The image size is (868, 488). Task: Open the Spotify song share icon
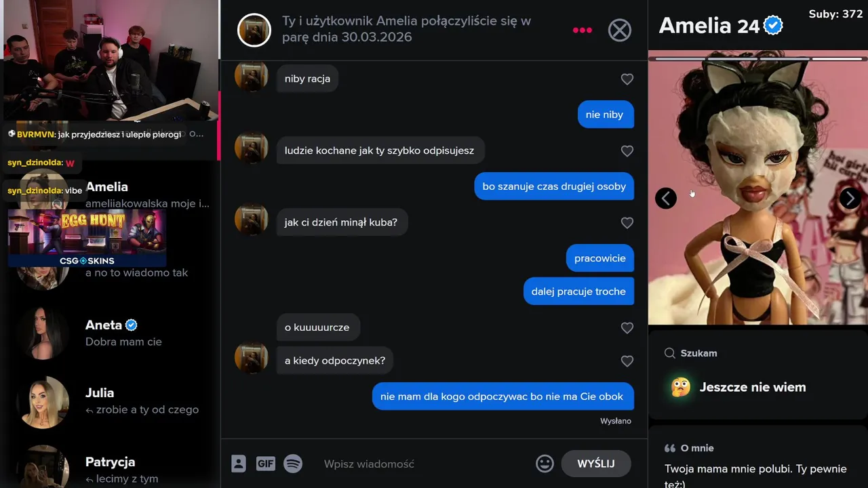(293, 464)
